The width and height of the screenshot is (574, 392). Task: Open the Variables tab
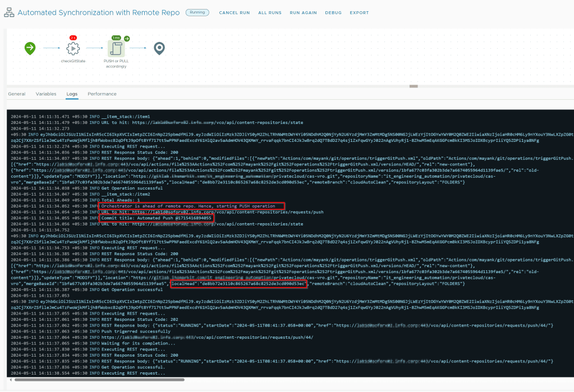45,94
